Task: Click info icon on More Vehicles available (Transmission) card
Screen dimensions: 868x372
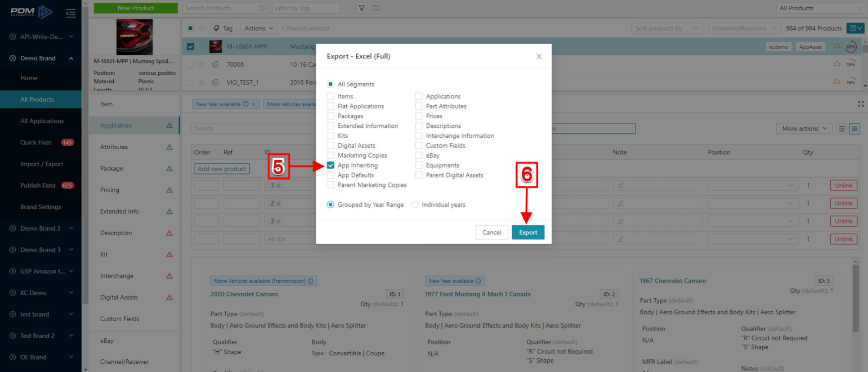Action: pyautogui.click(x=310, y=281)
